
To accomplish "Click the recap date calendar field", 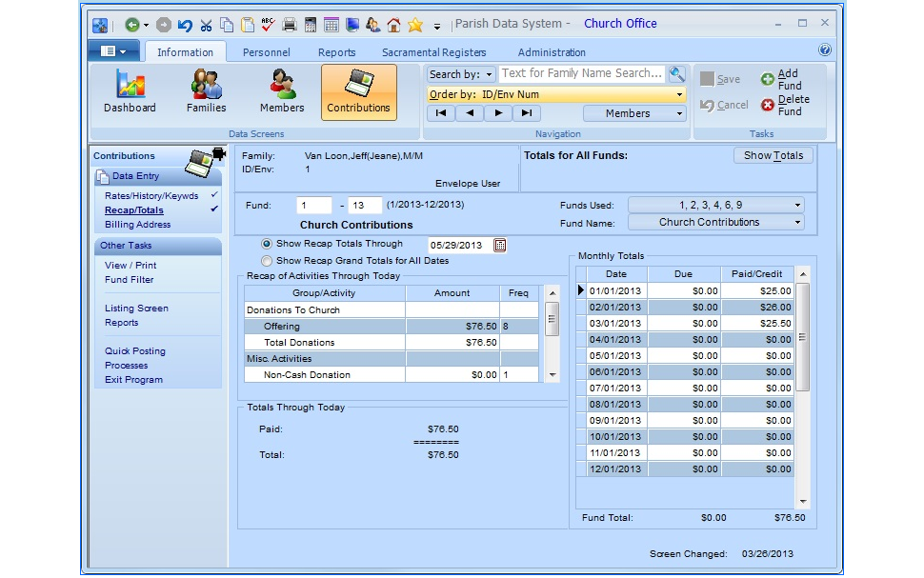I will coord(457,244).
